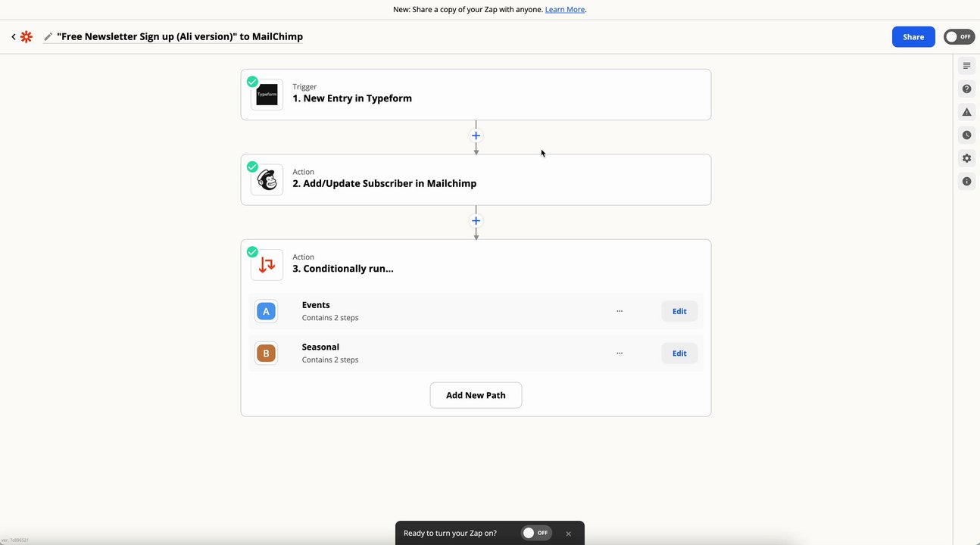Click the pencil icon to rename Zap
980x545 pixels.
pyautogui.click(x=48, y=37)
